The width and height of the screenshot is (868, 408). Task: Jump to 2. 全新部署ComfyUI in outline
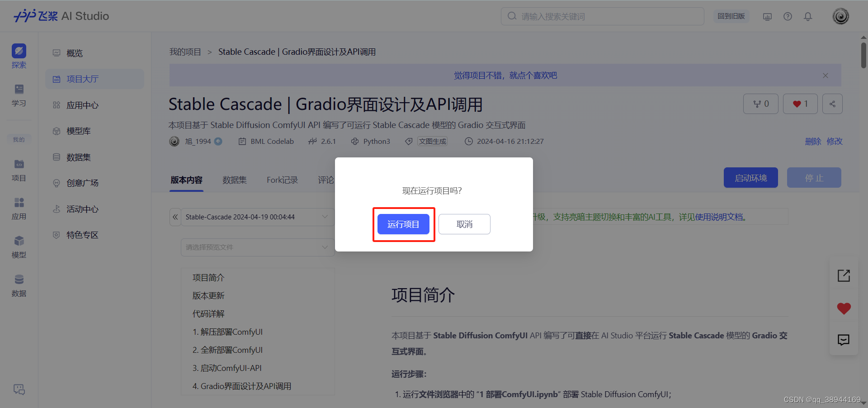point(228,350)
